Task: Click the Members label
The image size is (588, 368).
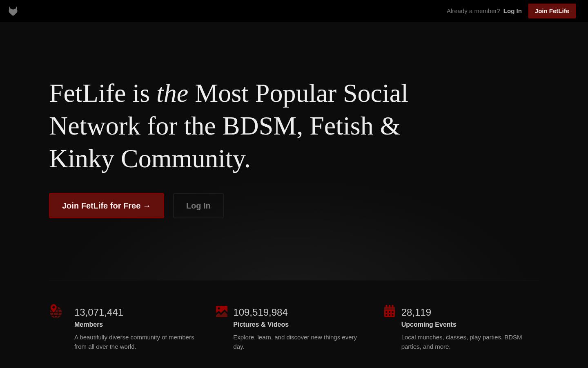Action: pyautogui.click(x=89, y=324)
